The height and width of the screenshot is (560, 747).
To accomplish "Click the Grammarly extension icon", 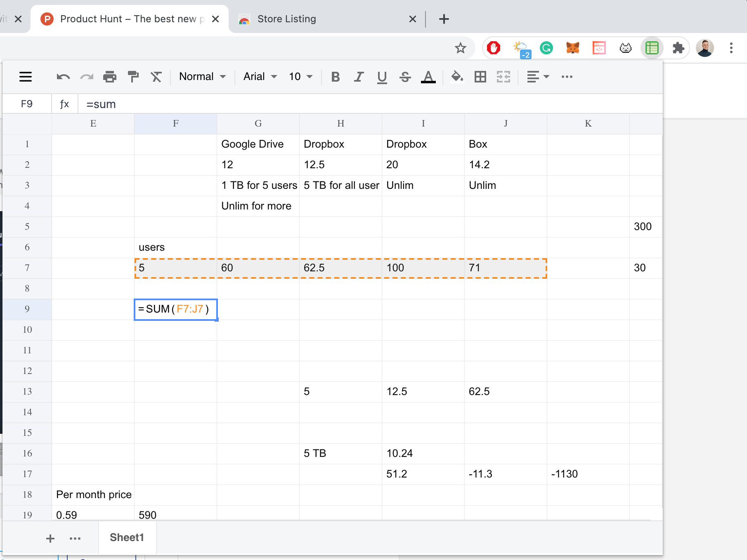I will [x=546, y=48].
